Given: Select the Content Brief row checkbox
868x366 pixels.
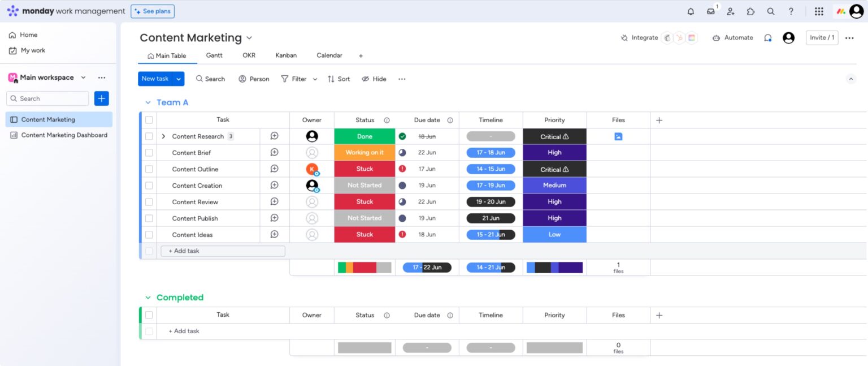Looking at the screenshot, I should pyautogui.click(x=149, y=152).
